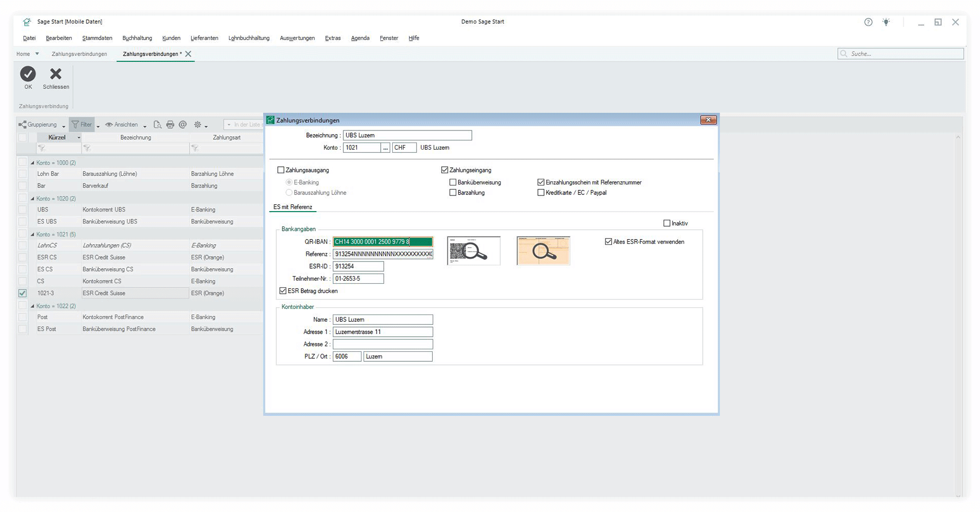Select the Kontokorrent PostFinance row
The height and width of the screenshot is (512, 980).
[140, 317]
